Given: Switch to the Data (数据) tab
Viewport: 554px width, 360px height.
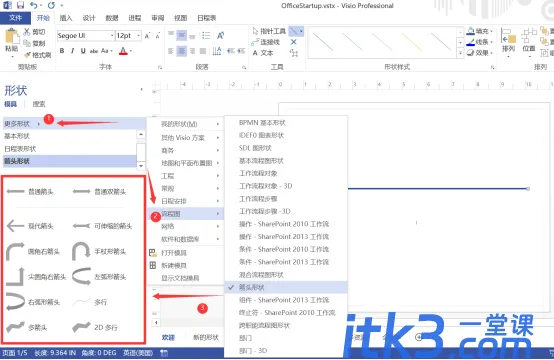Looking at the screenshot, I should click(x=112, y=18).
